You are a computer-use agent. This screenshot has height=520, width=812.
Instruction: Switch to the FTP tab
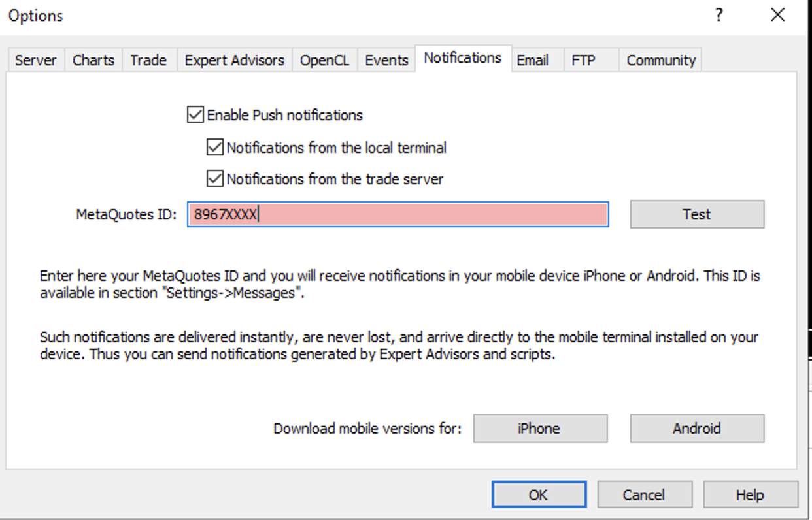point(584,60)
